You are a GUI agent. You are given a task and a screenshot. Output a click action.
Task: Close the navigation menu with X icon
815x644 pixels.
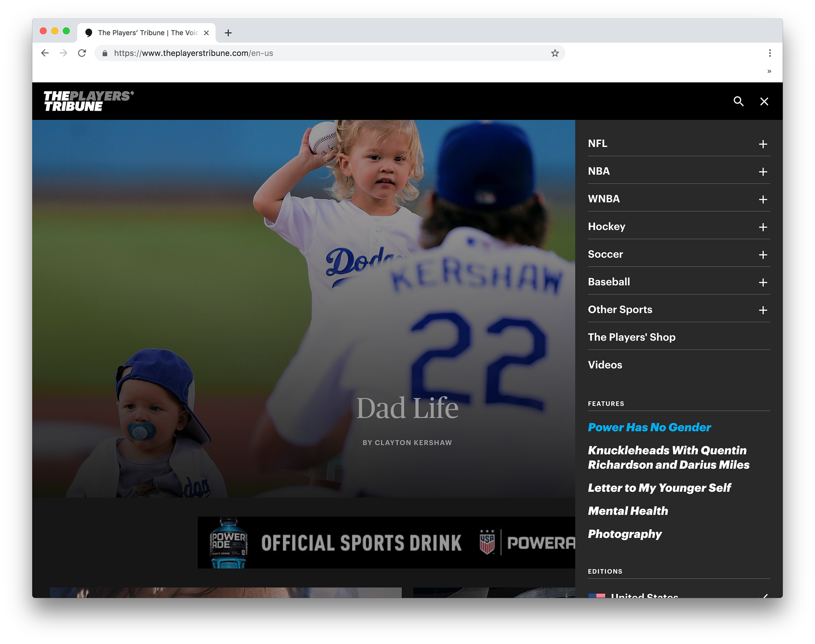(764, 101)
